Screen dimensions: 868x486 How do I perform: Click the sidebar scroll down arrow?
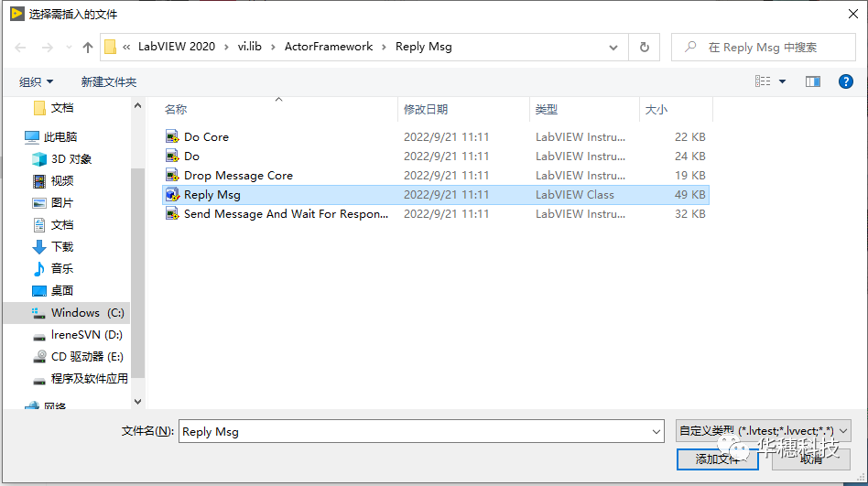point(138,401)
